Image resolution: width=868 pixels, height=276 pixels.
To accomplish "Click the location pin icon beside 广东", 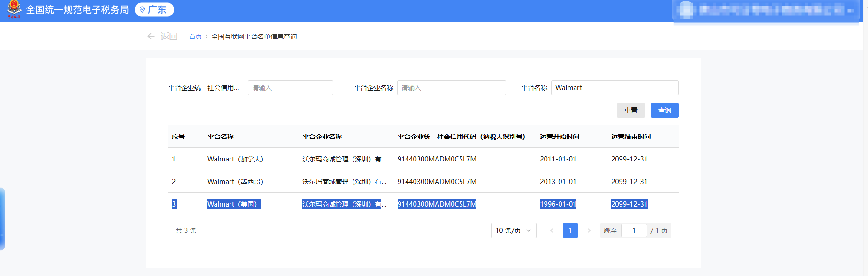I will point(142,10).
